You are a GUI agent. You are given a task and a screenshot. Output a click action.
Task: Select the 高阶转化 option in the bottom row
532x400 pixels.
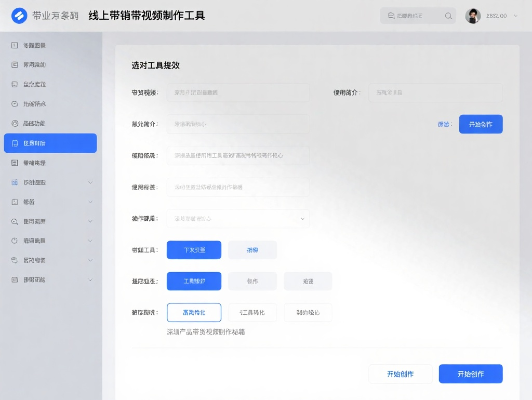click(193, 312)
